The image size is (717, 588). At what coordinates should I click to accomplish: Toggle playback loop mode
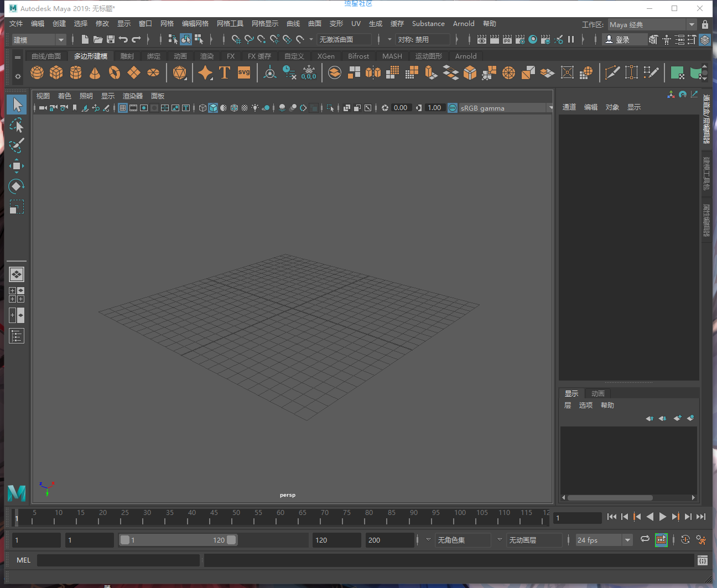click(645, 539)
